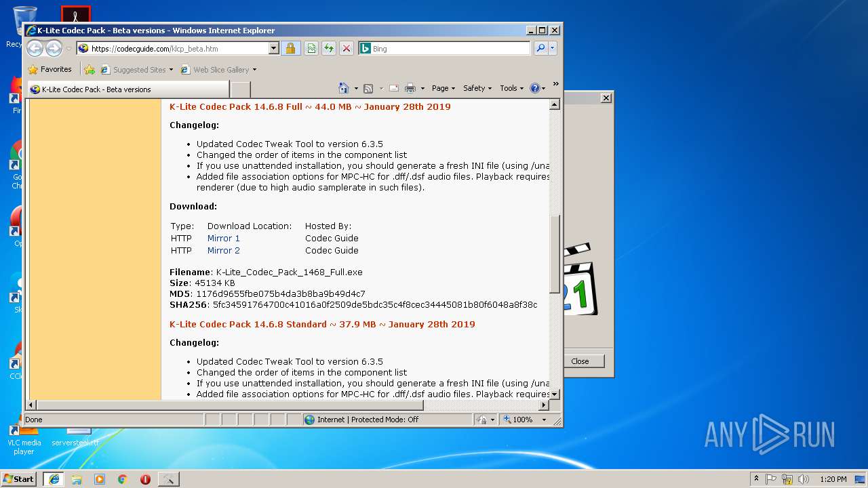Open the Start menu

click(18, 479)
